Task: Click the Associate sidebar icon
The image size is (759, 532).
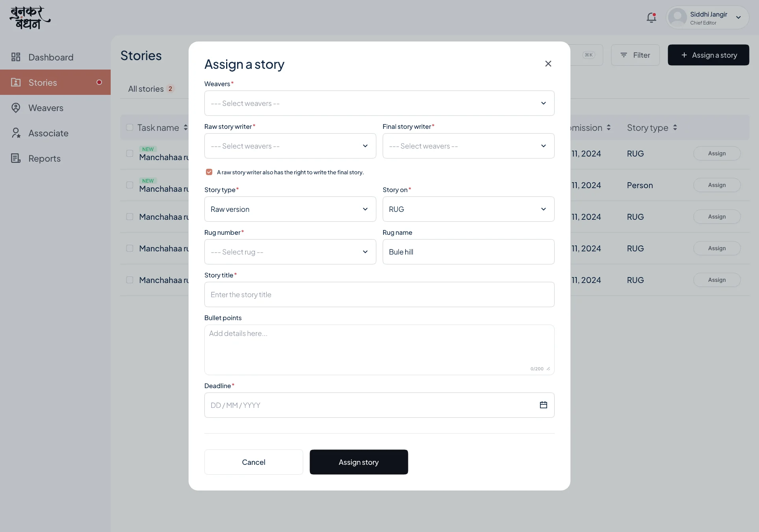Action: (16, 133)
